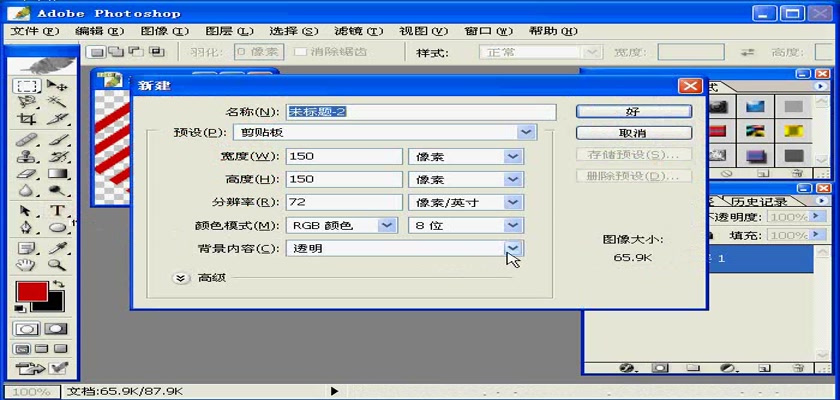The width and height of the screenshot is (840, 400).
Task: Click the foreground red color swatch
Action: (x=32, y=291)
